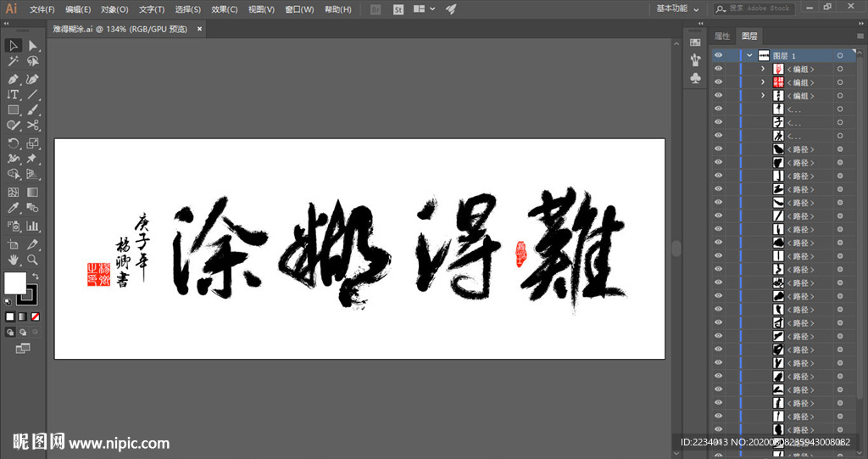Viewport: 868px width, 459px height.
Task: Open Adobe Stock via the St icon
Action: coord(398,9)
